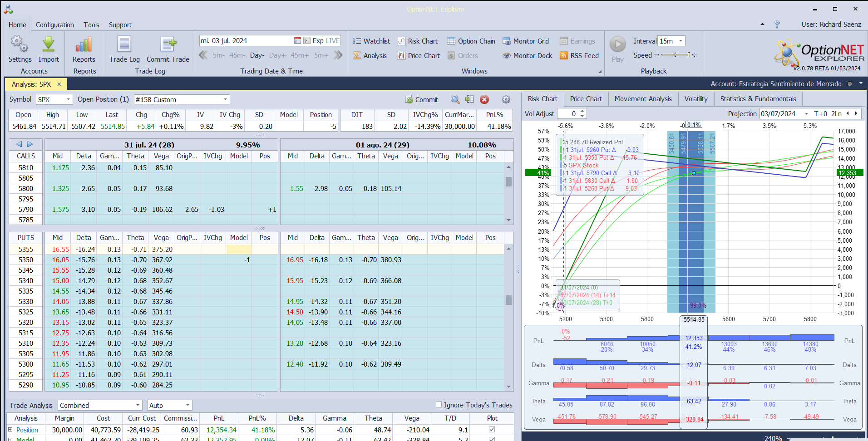Toggle the T+0 projection option
Screen dimensions: 868x441
(x=820, y=114)
